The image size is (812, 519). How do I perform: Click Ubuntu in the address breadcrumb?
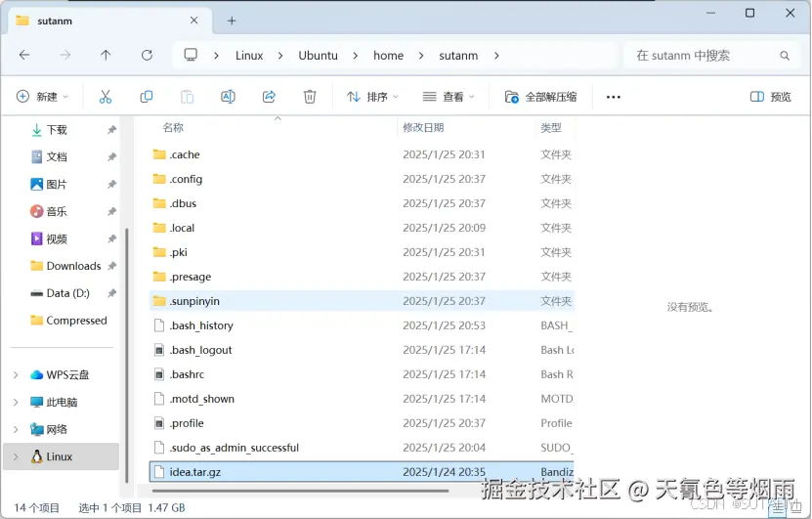tap(318, 56)
